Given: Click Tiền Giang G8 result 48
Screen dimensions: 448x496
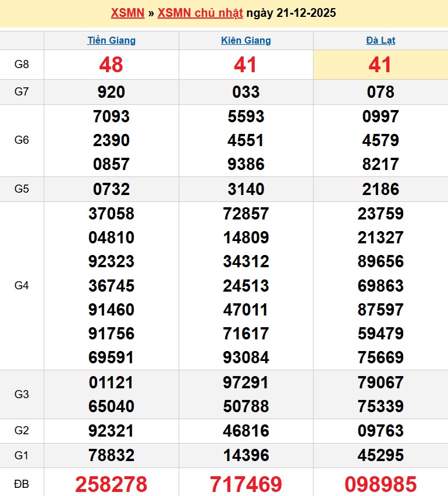Looking at the screenshot, I should click(111, 65).
